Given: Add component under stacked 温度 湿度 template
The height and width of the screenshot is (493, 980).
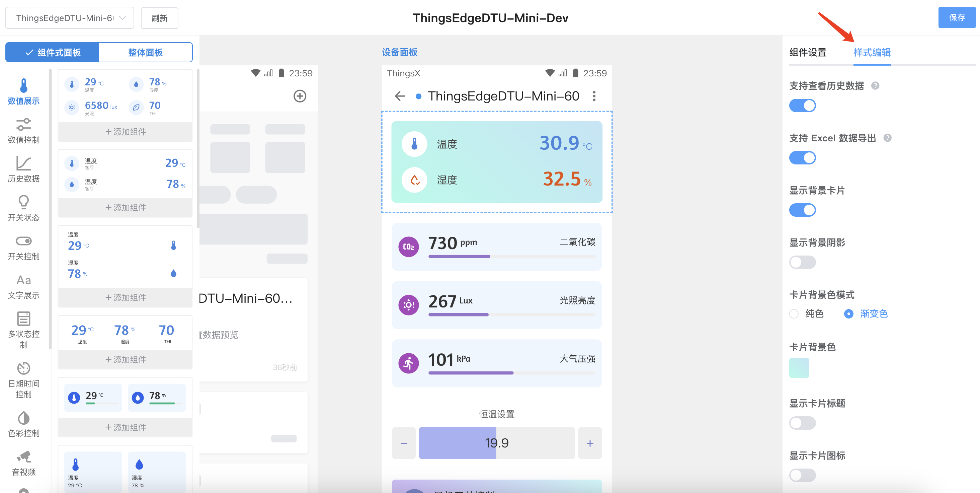Looking at the screenshot, I should pyautogui.click(x=125, y=297).
